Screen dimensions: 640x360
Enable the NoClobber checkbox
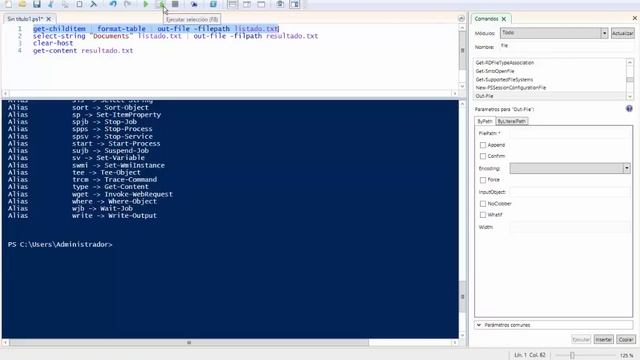[483, 203]
